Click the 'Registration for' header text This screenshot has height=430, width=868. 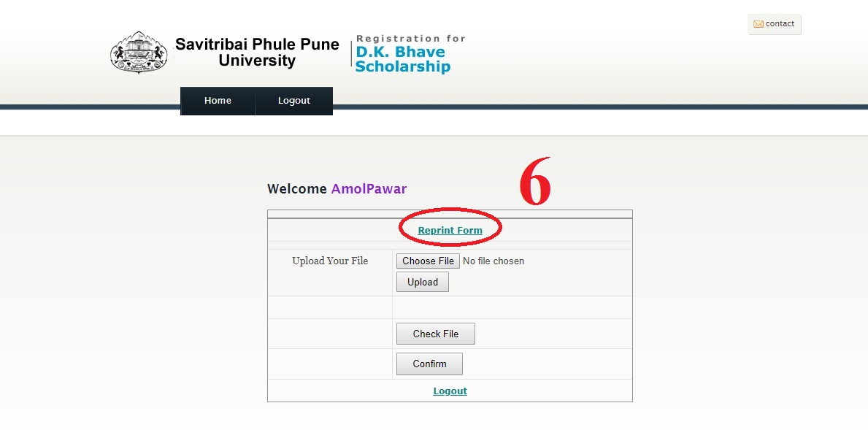pyautogui.click(x=411, y=38)
